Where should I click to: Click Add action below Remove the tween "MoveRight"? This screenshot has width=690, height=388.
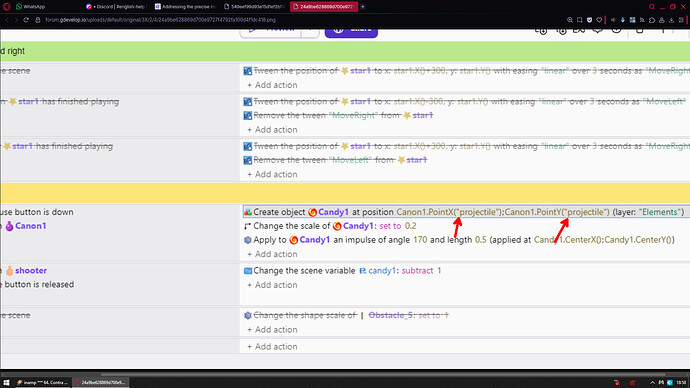coord(272,130)
